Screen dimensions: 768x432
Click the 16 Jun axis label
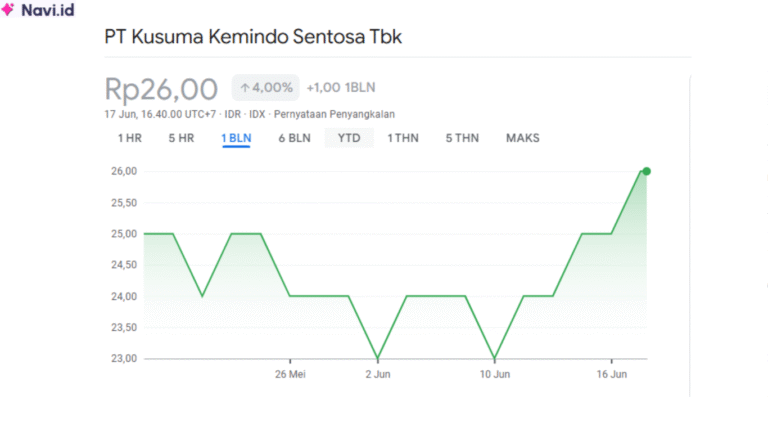click(x=611, y=374)
